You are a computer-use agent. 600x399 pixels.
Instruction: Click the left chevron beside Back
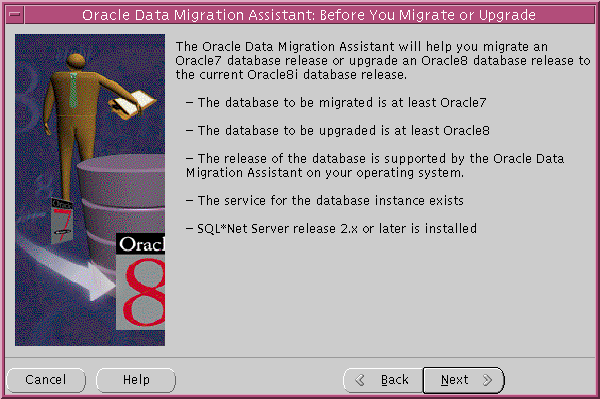click(360, 380)
